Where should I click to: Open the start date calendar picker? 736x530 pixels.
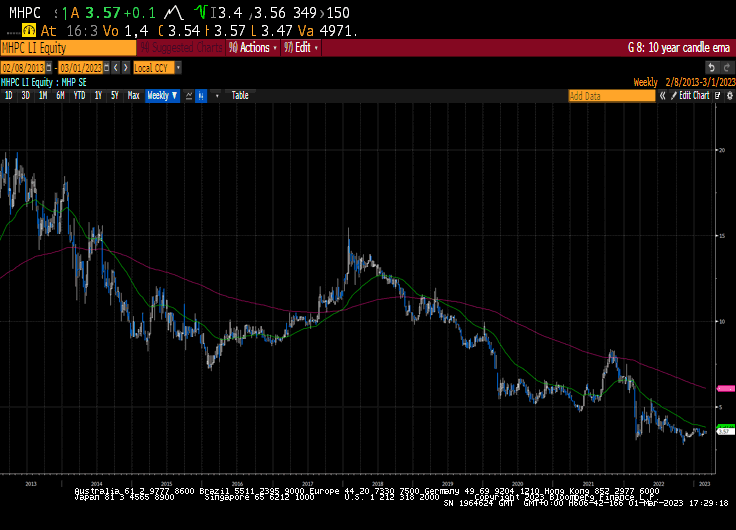(48, 68)
